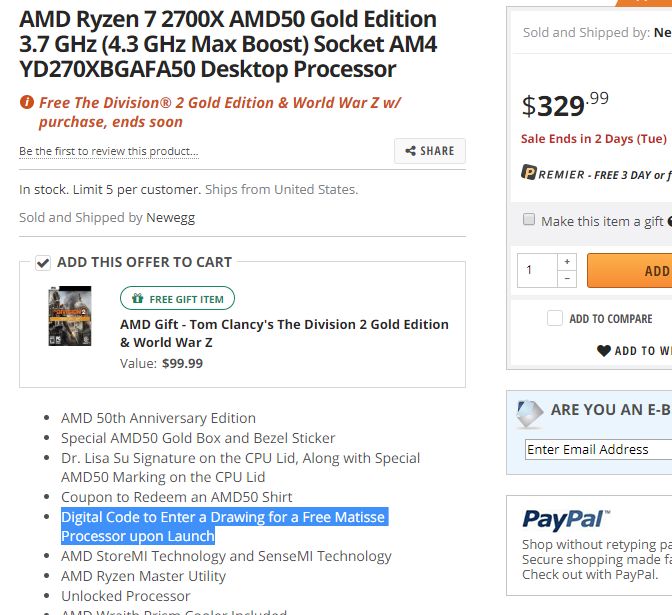672x615 pixels.
Task: Click the Newegg seller link
Action: pyautogui.click(x=171, y=218)
